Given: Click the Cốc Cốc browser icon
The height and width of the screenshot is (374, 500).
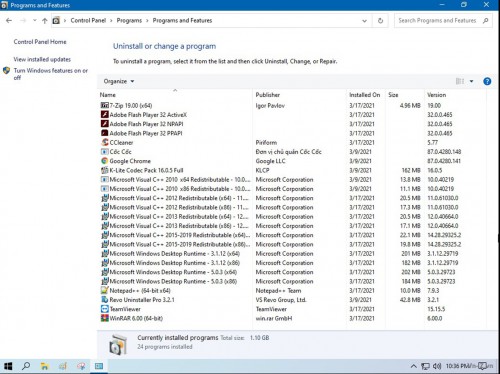Looking at the screenshot, I should (105, 152).
